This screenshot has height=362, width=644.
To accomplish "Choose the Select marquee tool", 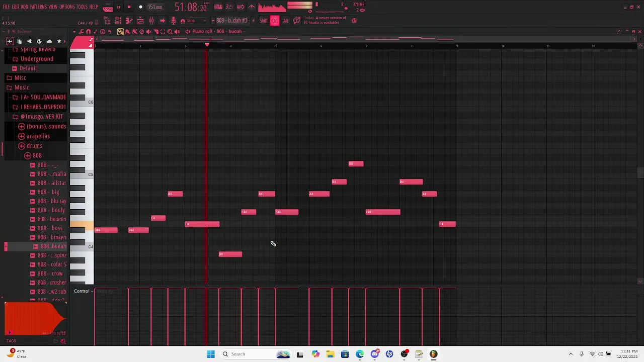I will [163, 32].
